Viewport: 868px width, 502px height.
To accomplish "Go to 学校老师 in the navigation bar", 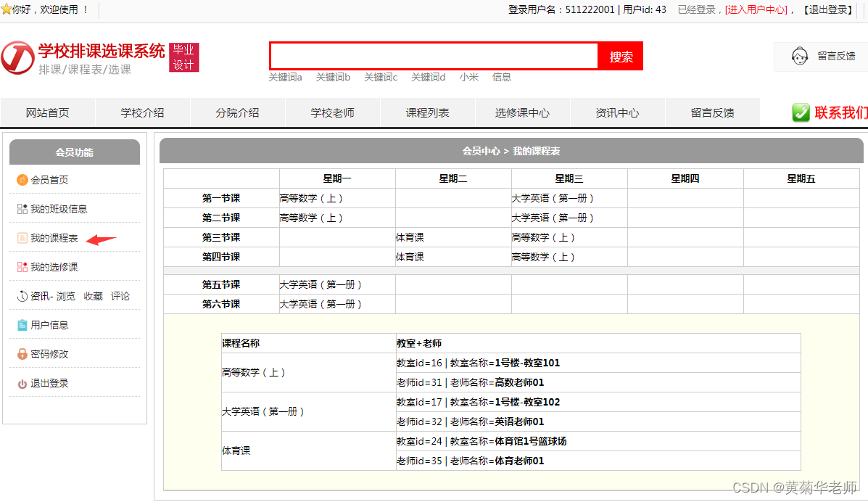I will (x=333, y=112).
